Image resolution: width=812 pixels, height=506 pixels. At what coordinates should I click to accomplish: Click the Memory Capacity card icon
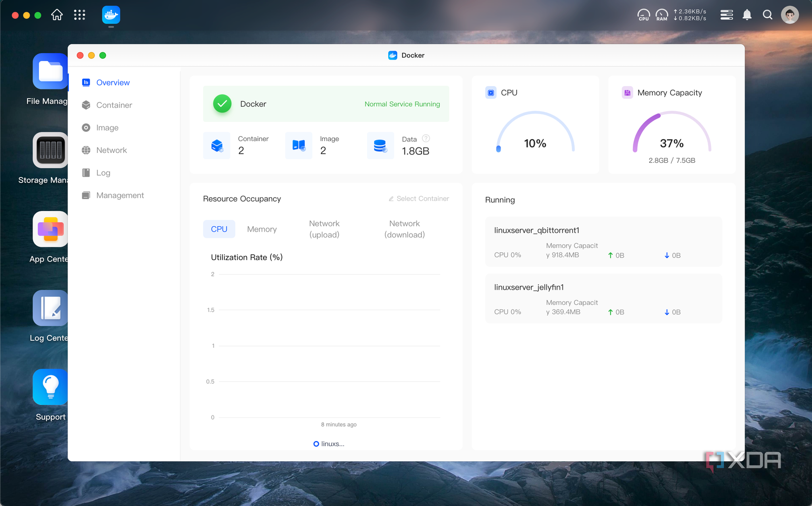coord(627,92)
